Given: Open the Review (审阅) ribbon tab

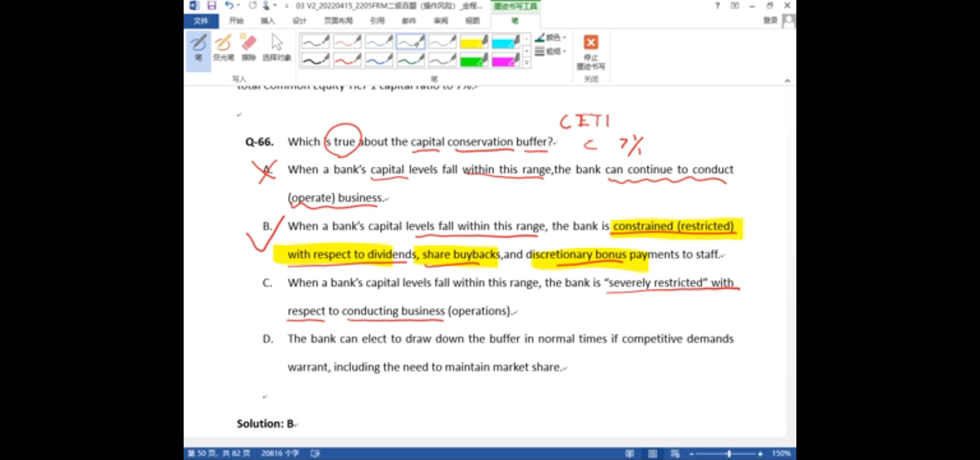Looking at the screenshot, I should click(441, 21).
